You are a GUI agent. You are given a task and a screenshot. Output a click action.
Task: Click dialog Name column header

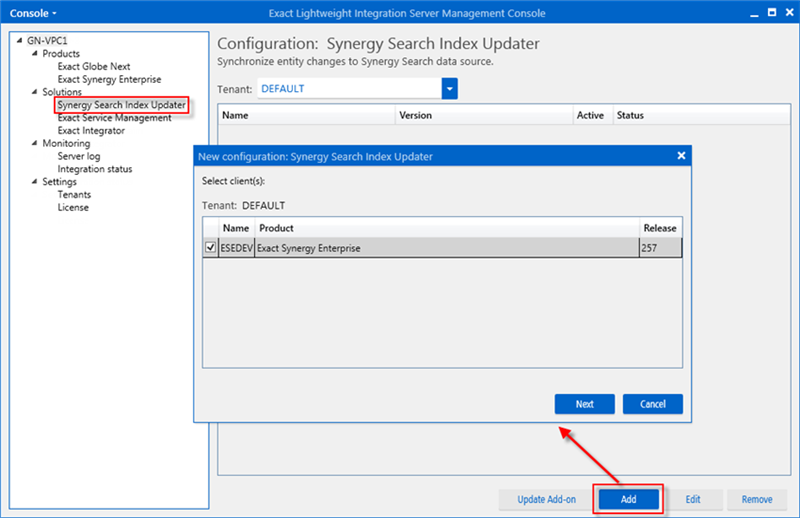coord(236,228)
